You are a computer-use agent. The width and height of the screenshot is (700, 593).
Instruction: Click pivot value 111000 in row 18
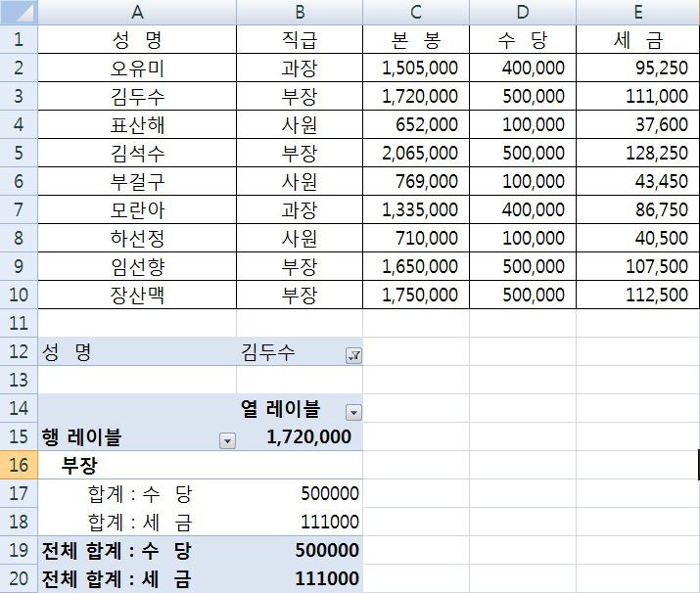click(300, 522)
